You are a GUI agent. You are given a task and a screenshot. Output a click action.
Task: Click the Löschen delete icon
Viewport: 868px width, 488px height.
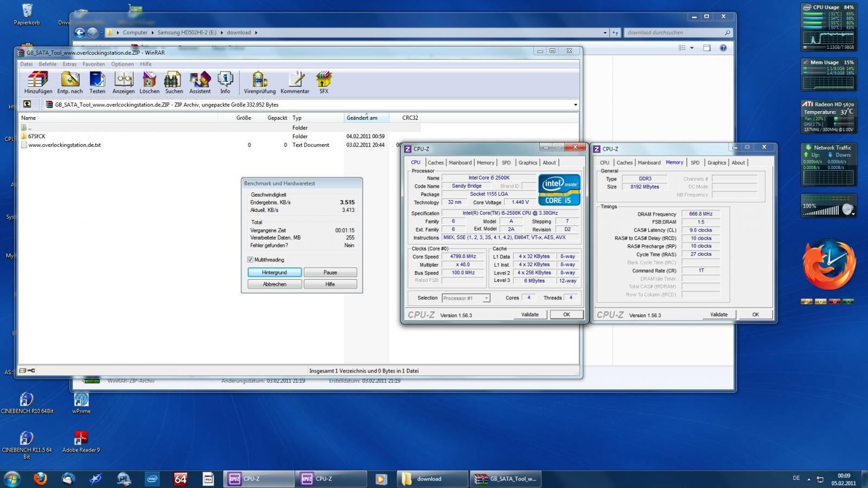pyautogui.click(x=149, y=80)
